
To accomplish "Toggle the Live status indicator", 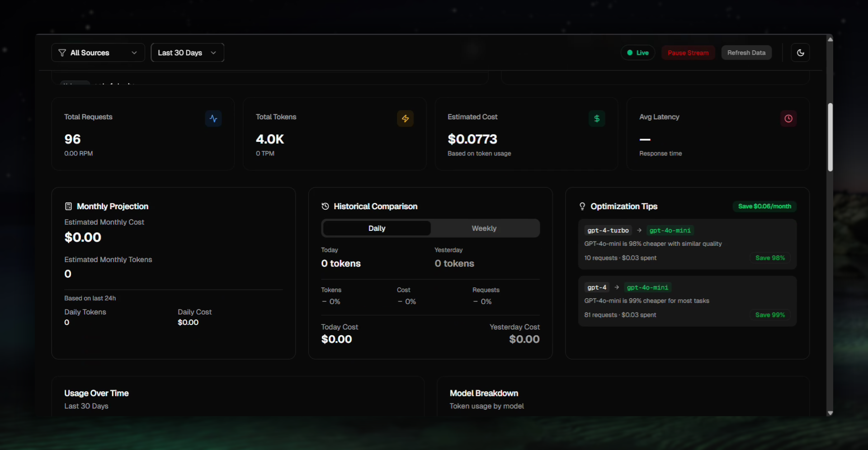I will [x=637, y=53].
